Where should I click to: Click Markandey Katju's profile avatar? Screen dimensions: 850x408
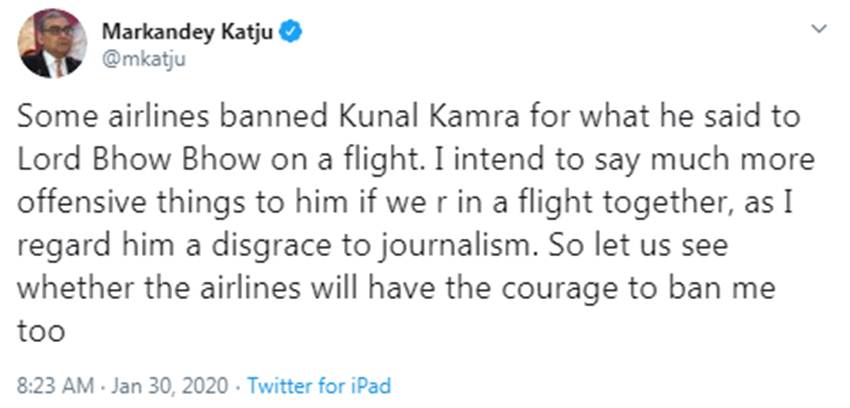[x=52, y=44]
